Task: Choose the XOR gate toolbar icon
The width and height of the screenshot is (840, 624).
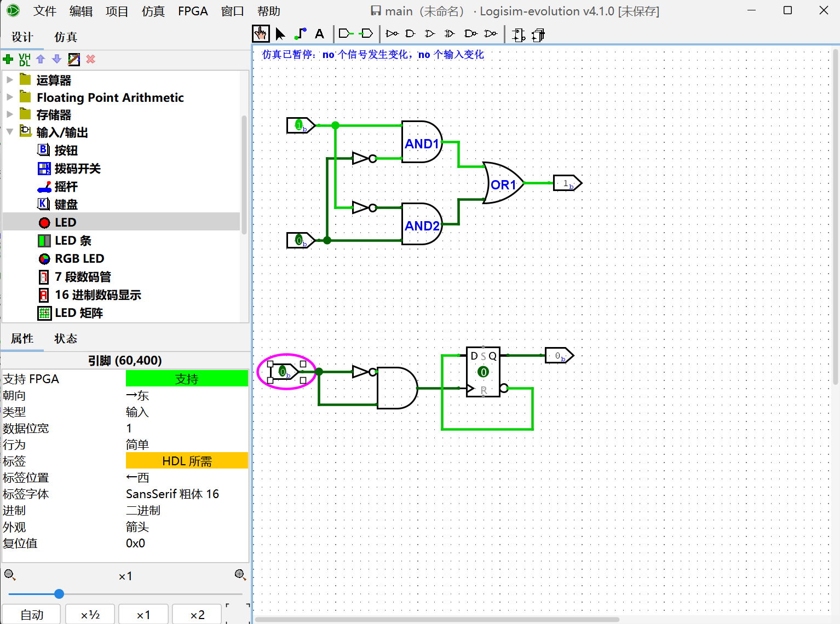Action: click(450, 34)
